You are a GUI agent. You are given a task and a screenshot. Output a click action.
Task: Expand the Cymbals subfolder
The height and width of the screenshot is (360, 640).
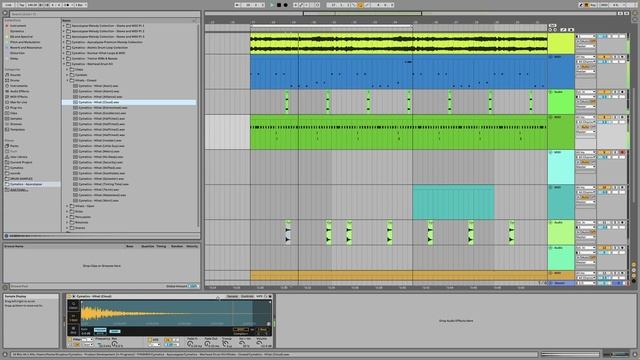click(x=67, y=75)
